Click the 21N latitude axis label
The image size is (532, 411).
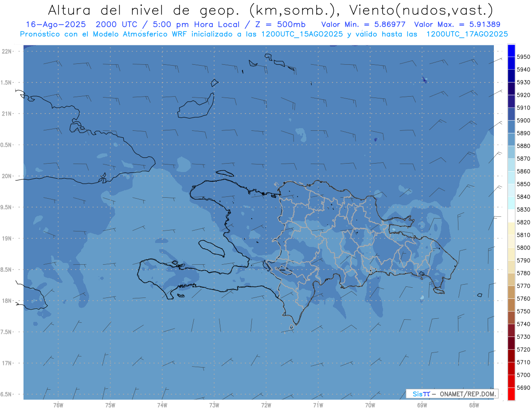pyautogui.click(x=8, y=114)
